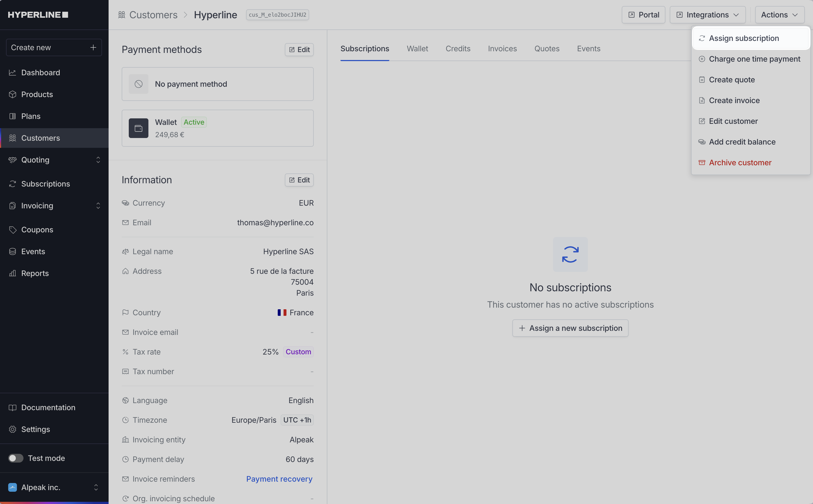Click Assign a new subscription button
This screenshot has height=504, width=813.
click(570, 328)
